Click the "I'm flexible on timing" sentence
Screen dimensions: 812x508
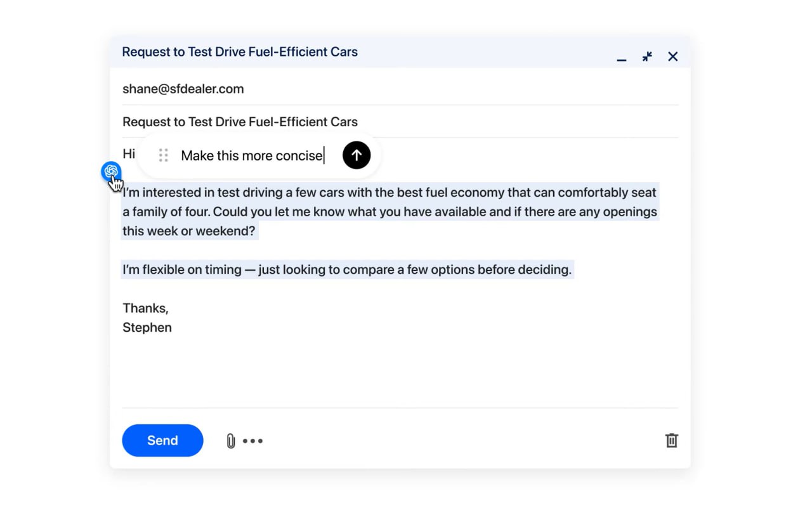[x=347, y=270]
